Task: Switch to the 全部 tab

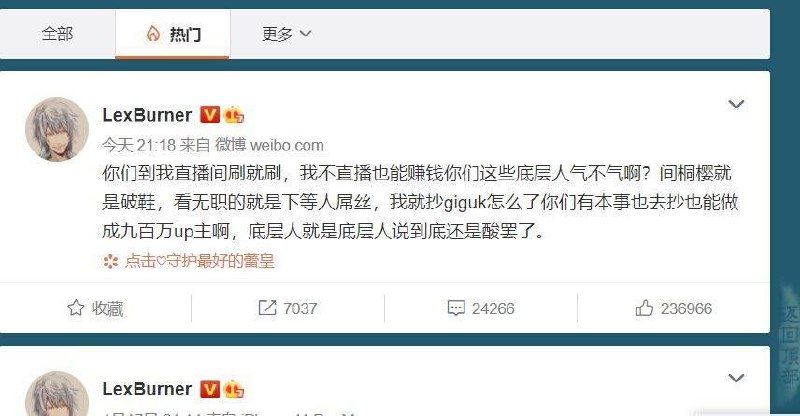Action: click(x=57, y=34)
